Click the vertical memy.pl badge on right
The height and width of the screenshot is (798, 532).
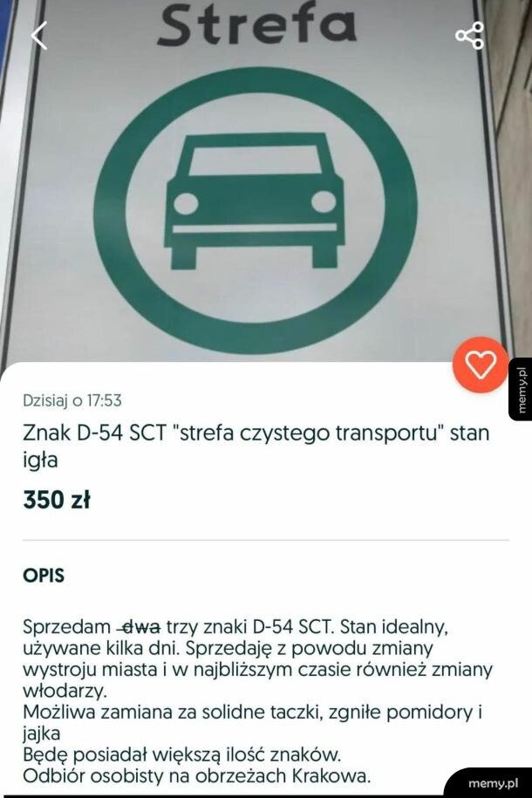click(x=521, y=389)
